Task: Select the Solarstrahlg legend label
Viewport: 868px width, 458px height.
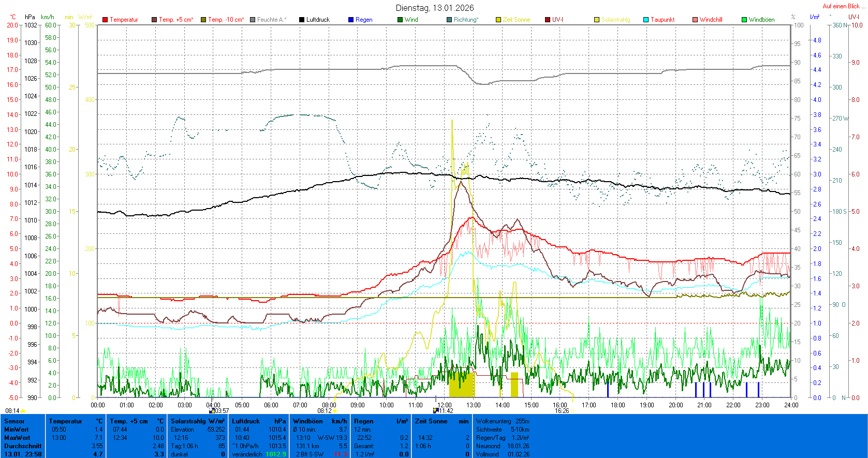Action: [x=615, y=20]
